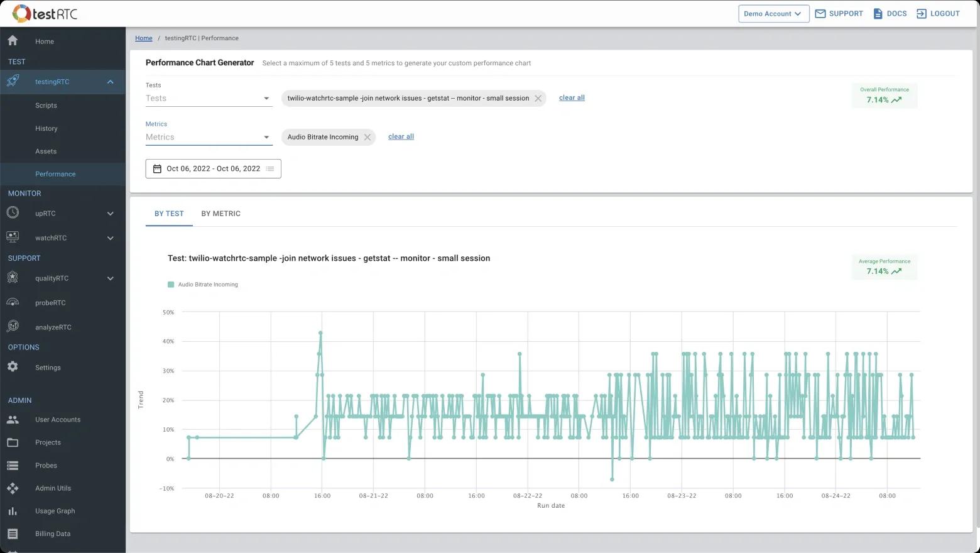Viewport: 980px width, 553px height.
Task: Open the Demo Account selector
Action: (773, 14)
